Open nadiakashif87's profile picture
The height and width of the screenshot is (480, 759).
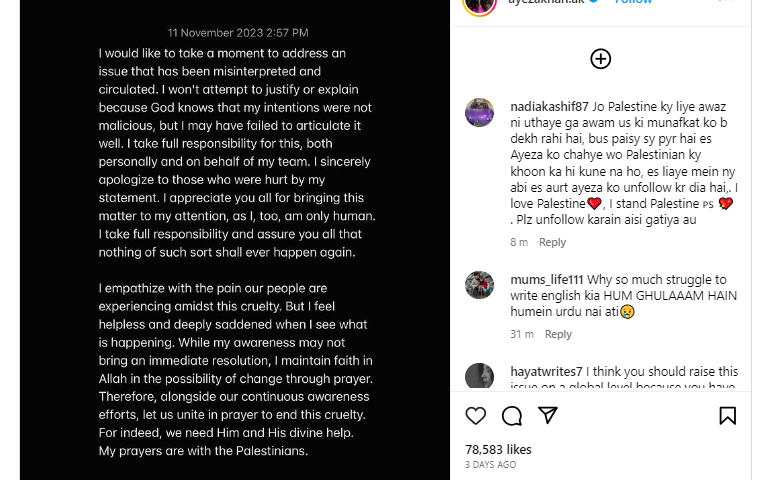coord(479,112)
